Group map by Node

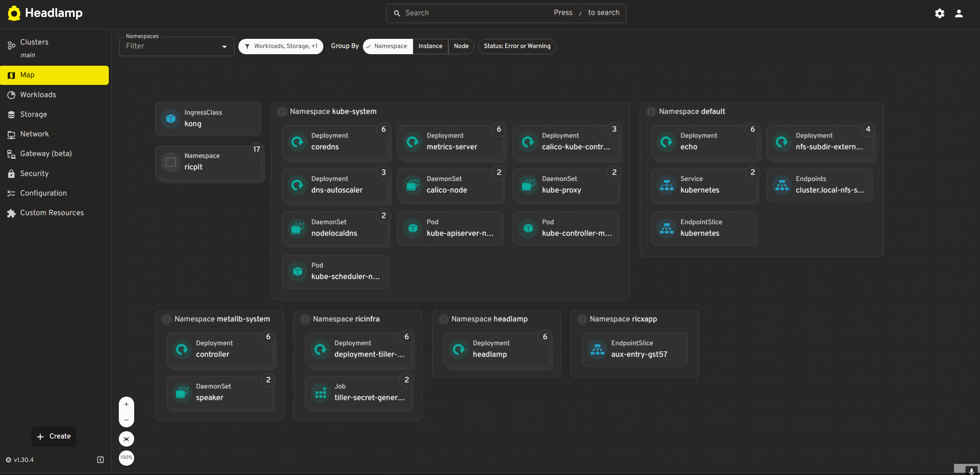pos(461,47)
